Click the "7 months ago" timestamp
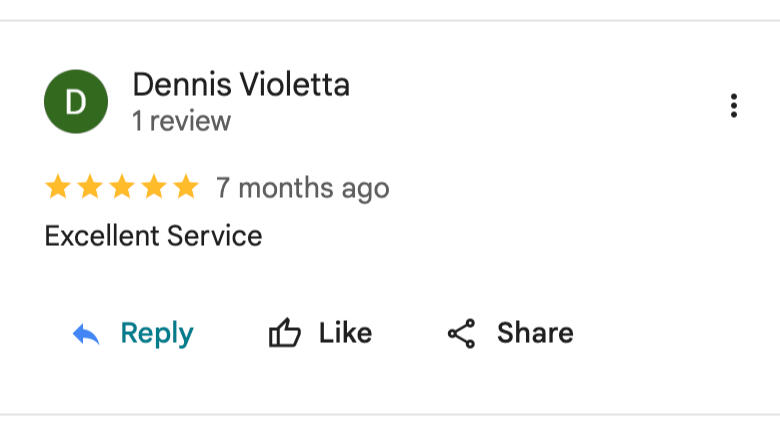Image resolution: width=780 pixels, height=429 pixels. 302,188
